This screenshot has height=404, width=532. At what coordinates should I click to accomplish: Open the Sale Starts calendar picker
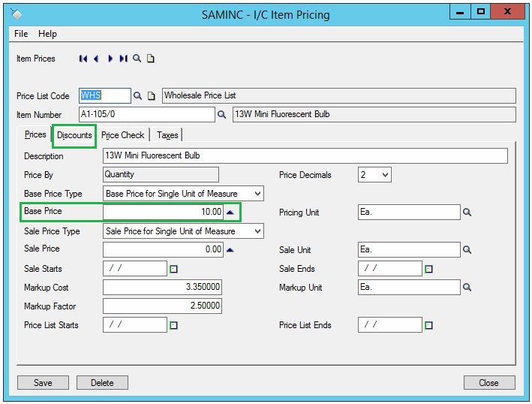coord(173,269)
